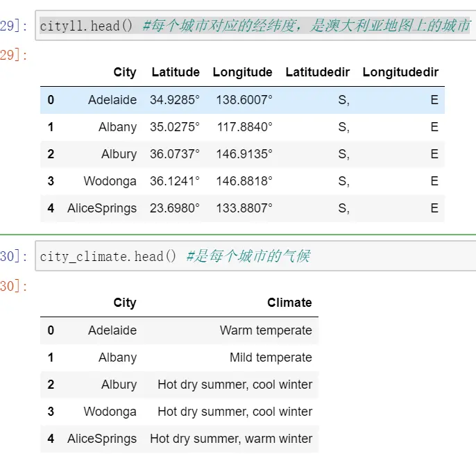The image size is (476, 463).
Task: Click row index 3 in the coordinates table
Action: click(51, 181)
